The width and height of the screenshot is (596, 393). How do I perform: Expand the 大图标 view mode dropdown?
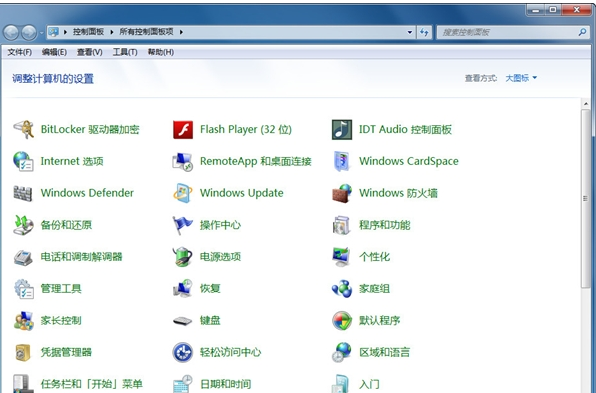pyautogui.click(x=521, y=78)
